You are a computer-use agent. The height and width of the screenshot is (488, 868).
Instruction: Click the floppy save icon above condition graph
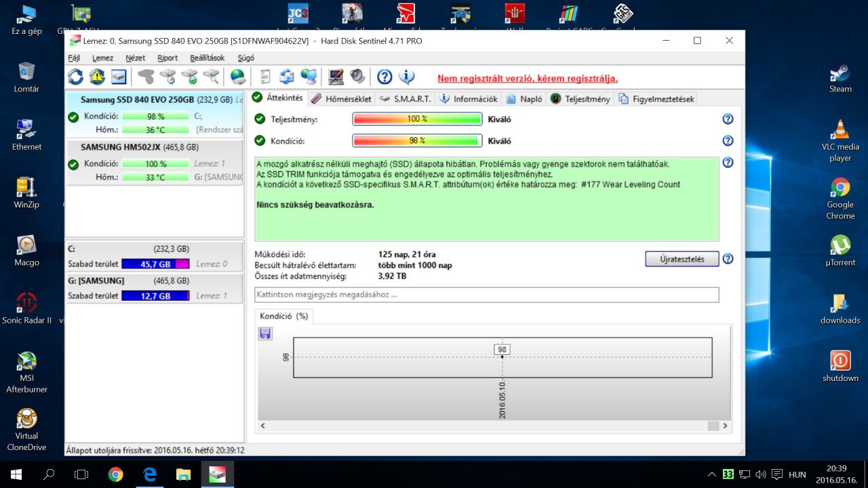(265, 333)
